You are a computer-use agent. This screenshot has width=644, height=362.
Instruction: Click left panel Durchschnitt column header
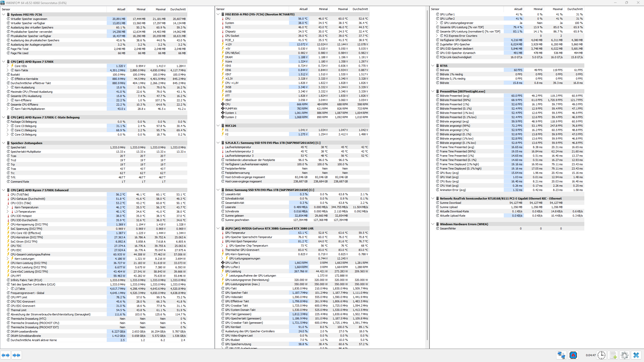click(x=177, y=9)
